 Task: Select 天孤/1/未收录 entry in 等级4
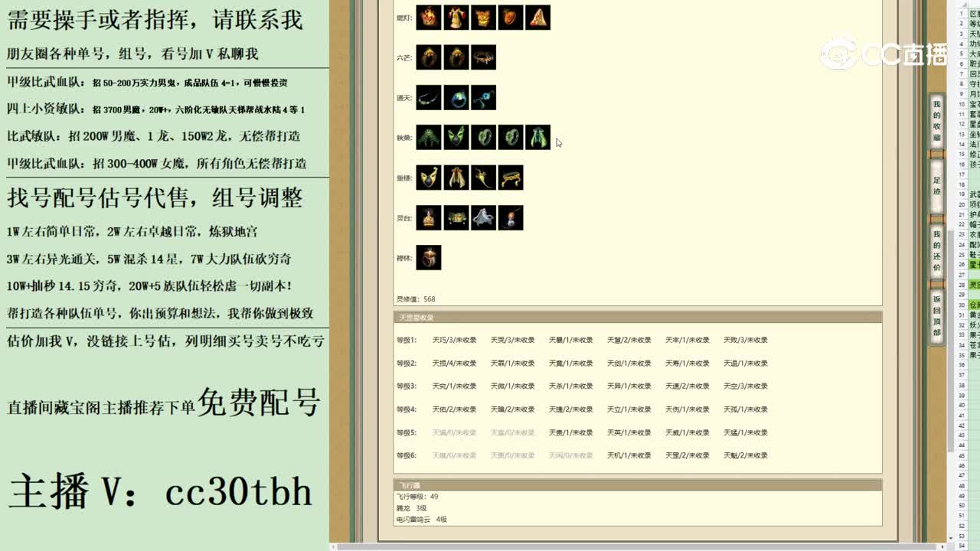tap(745, 409)
